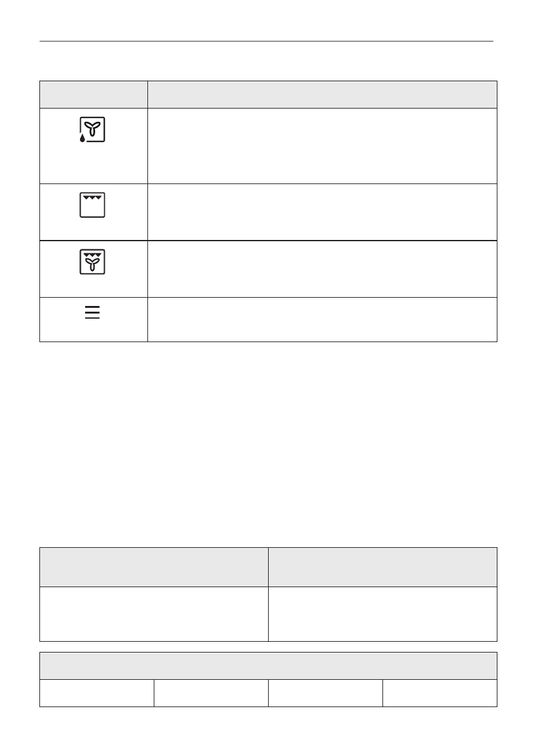Click the horizontal rule at page top

[266, 42]
